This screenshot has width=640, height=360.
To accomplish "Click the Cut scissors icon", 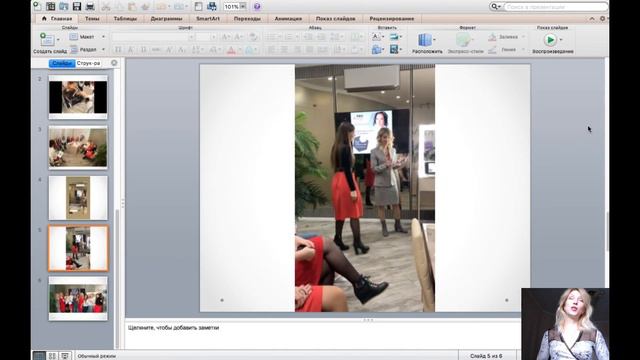I will 106,6.
